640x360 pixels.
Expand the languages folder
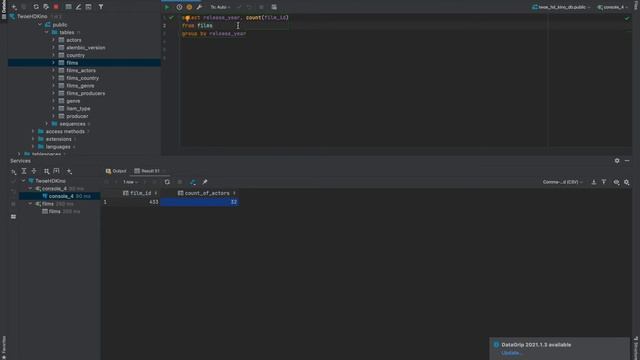[33, 147]
